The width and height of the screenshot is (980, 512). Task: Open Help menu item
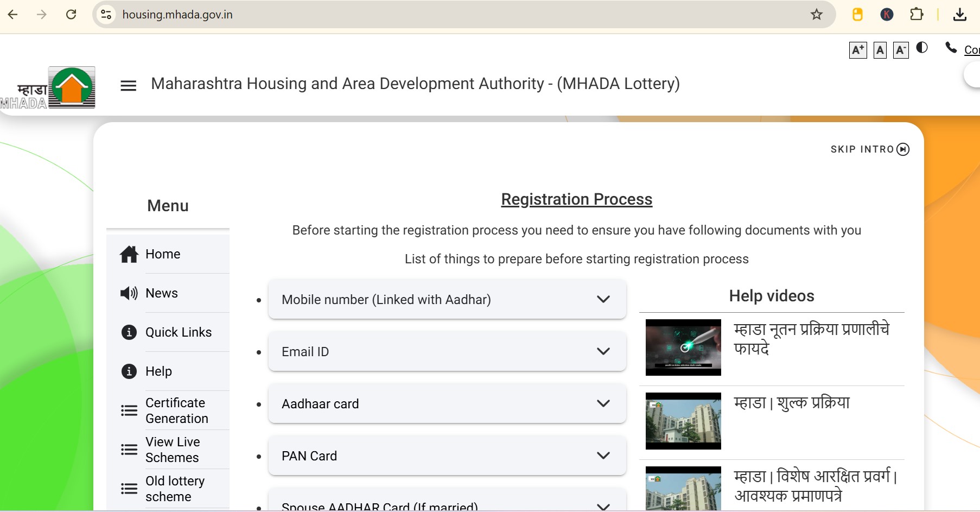pyautogui.click(x=168, y=371)
